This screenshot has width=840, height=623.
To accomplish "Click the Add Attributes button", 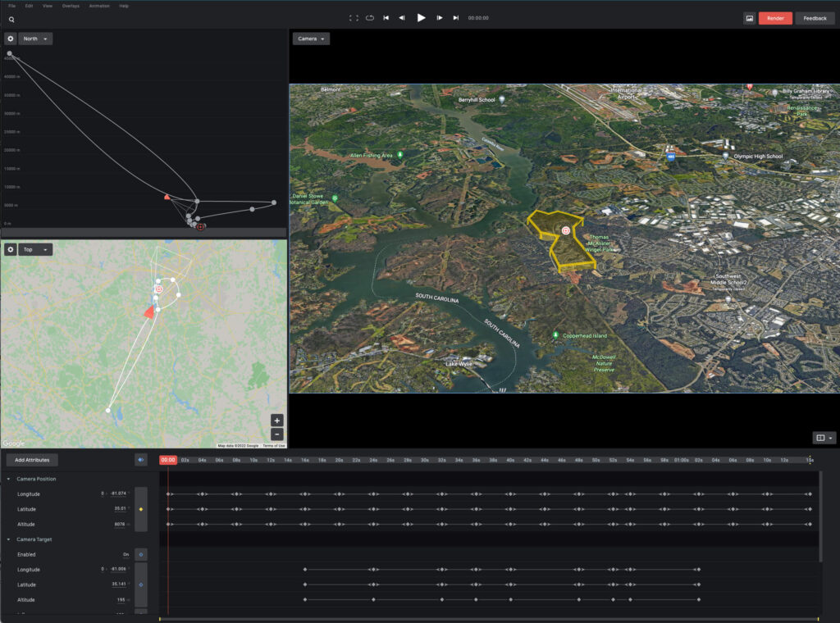I will [31, 461].
